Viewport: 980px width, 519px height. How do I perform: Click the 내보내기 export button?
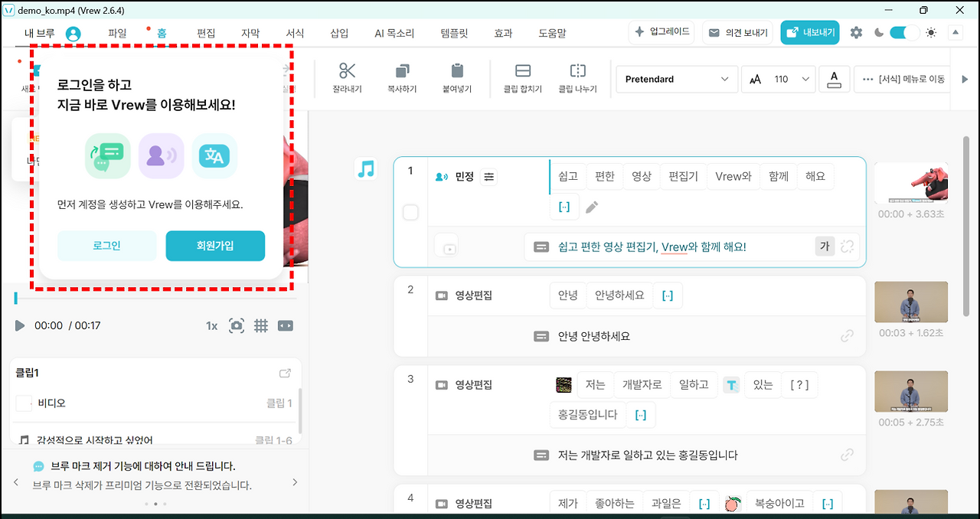[810, 32]
